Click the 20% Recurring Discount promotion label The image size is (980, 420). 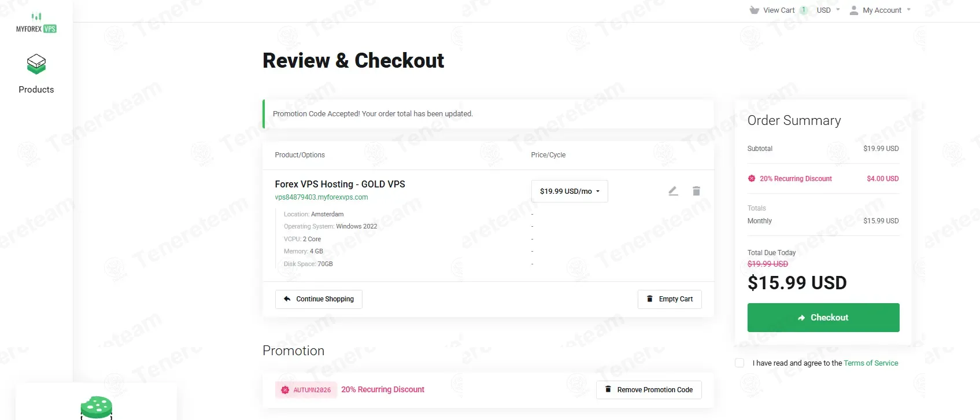[x=383, y=390]
